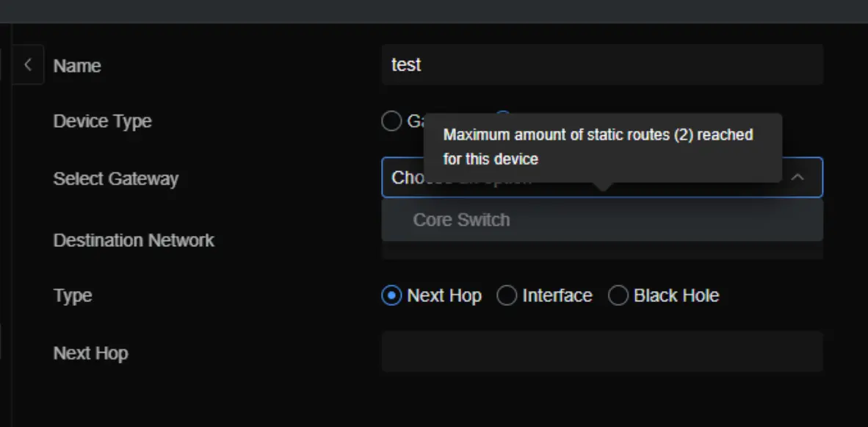Select the Black Hole type radio button
Screen dimensions: 868x427
point(618,295)
